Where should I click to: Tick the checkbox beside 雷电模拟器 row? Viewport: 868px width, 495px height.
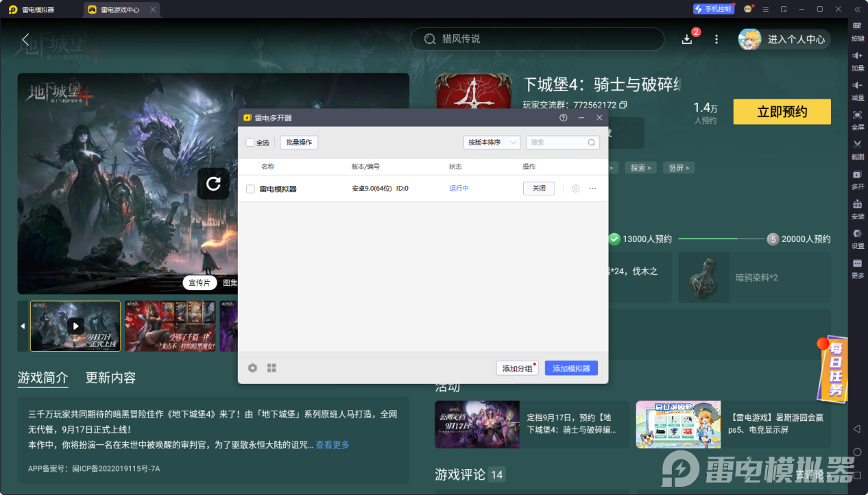250,189
